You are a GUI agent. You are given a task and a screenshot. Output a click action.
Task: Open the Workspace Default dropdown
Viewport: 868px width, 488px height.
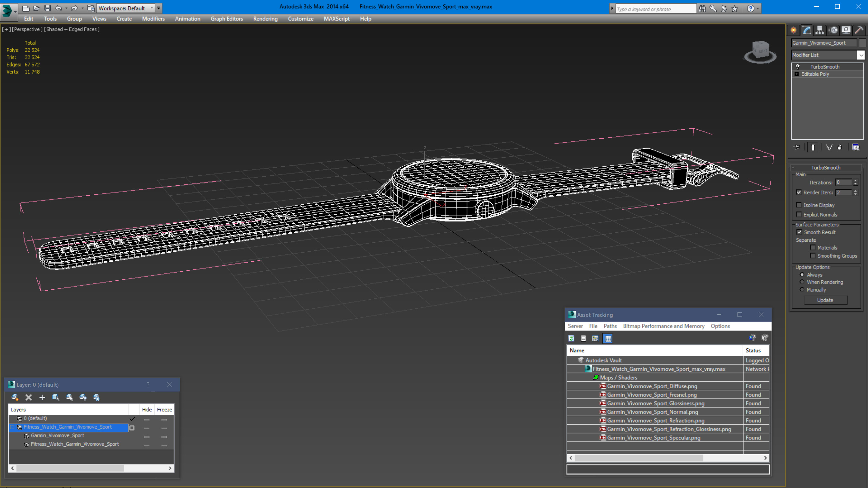(x=126, y=8)
